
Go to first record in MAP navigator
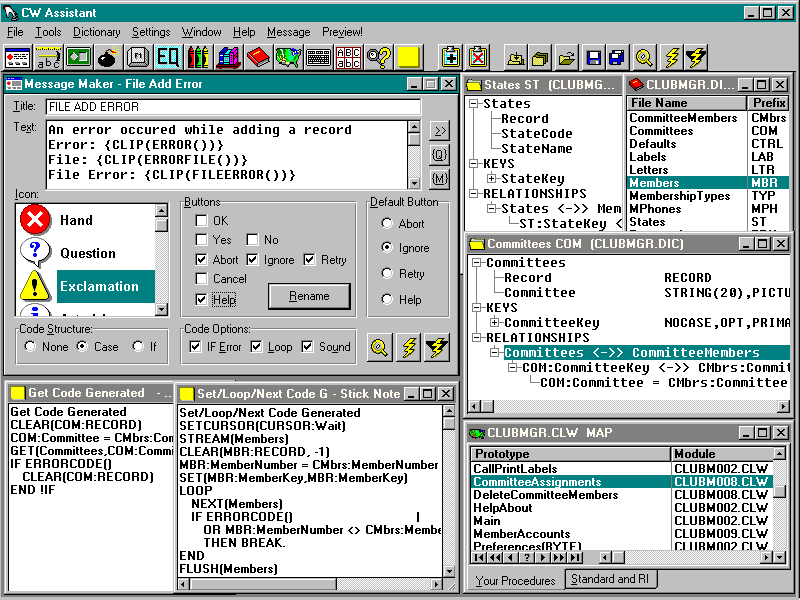pyautogui.click(x=479, y=557)
